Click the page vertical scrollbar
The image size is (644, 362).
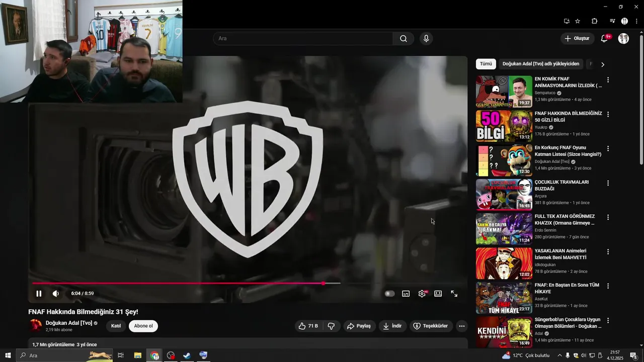pyautogui.click(x=641, y=101)
